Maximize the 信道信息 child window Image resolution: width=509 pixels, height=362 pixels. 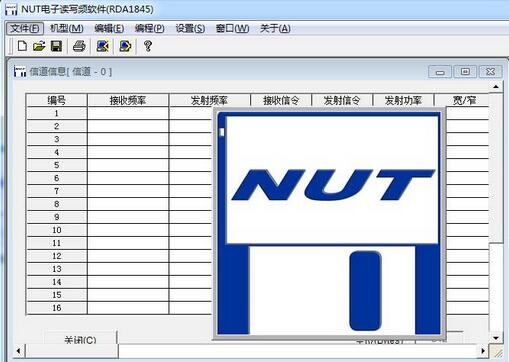coord(465,72)
